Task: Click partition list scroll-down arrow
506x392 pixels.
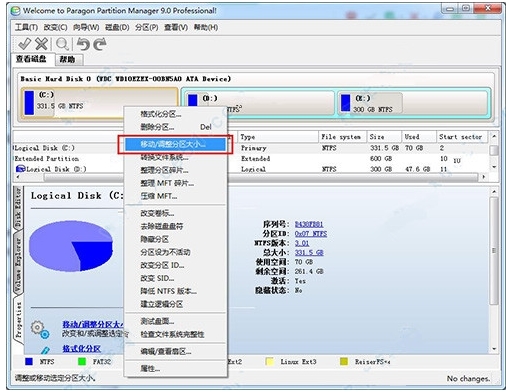Action: pos(494,167)
